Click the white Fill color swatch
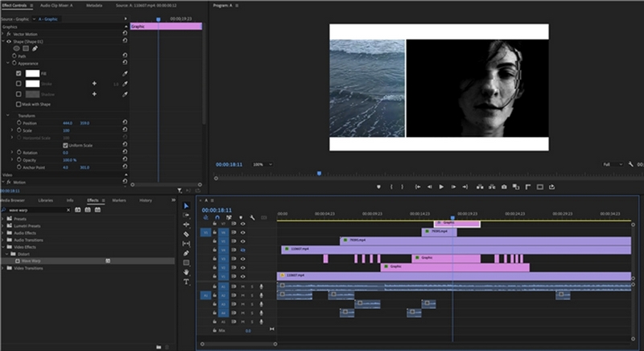Viewport: 644px width, 351px height. click(x=33, y=73)
